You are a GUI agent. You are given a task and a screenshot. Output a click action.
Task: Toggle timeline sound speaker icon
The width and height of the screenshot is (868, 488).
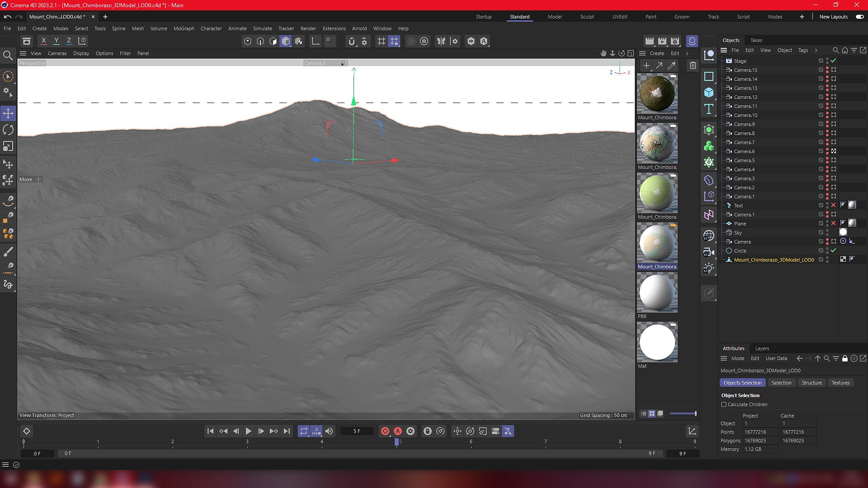click(x=329, y=431)
